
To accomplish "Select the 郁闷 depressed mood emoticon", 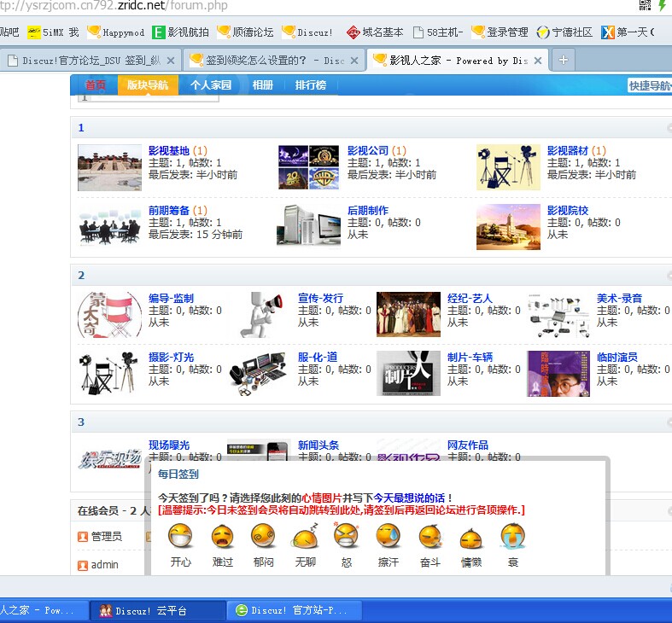I will (x=263, y=536).
